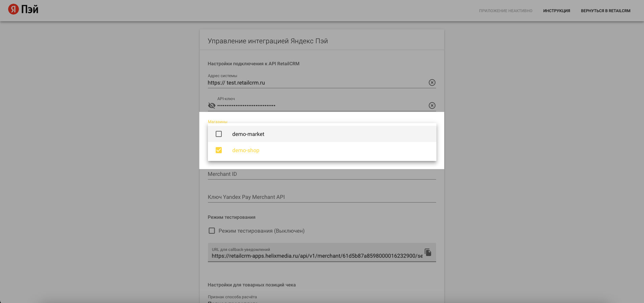Select the demo-shop option text
Viewport: 644px width, 303px height.
(246, 150)
